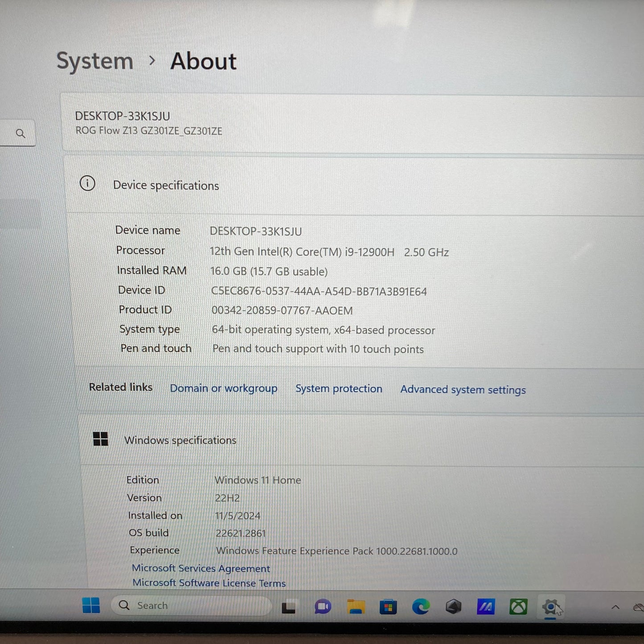644x644 pixels.
Task: Open Xbox app from the taskbar
Action: [x=518, y=607]
